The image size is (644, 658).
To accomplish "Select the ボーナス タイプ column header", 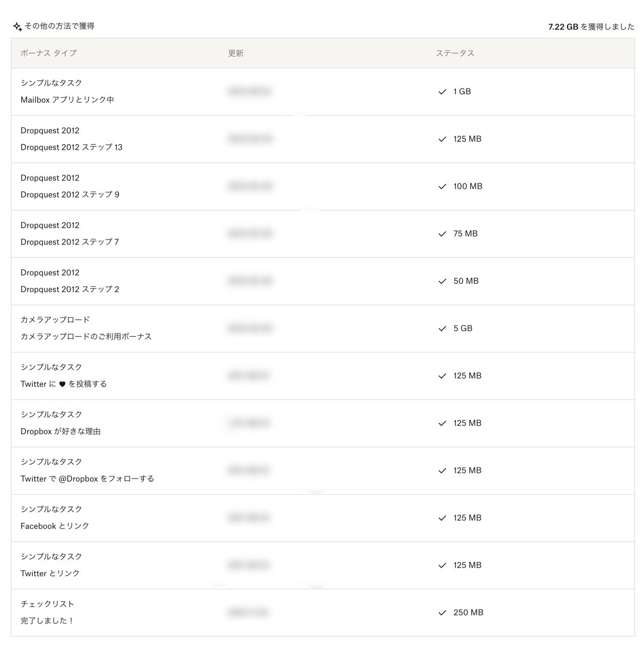I will [48, 53].
